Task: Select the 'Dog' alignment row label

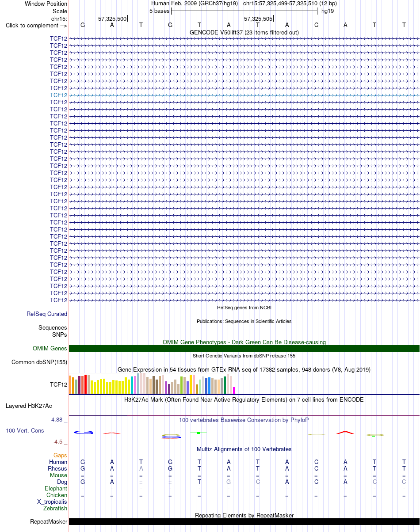Action: tap(62, 482)
